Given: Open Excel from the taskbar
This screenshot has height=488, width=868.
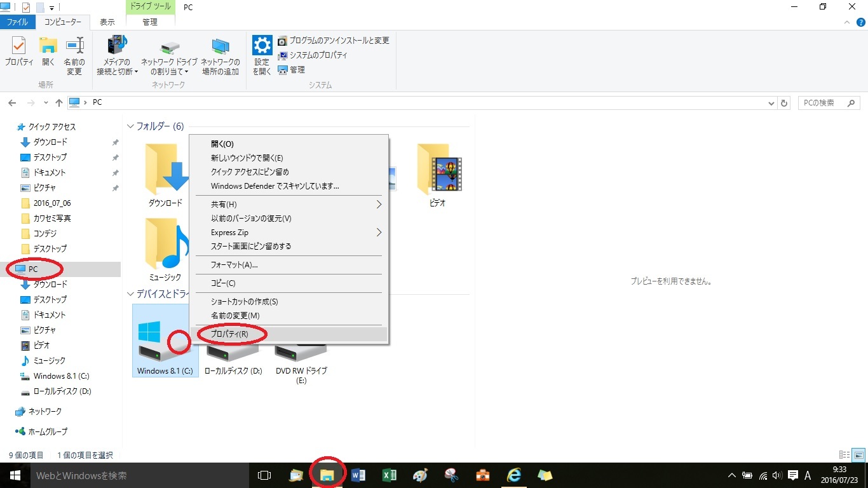Looking at the screenshot, I should point(389,475).
